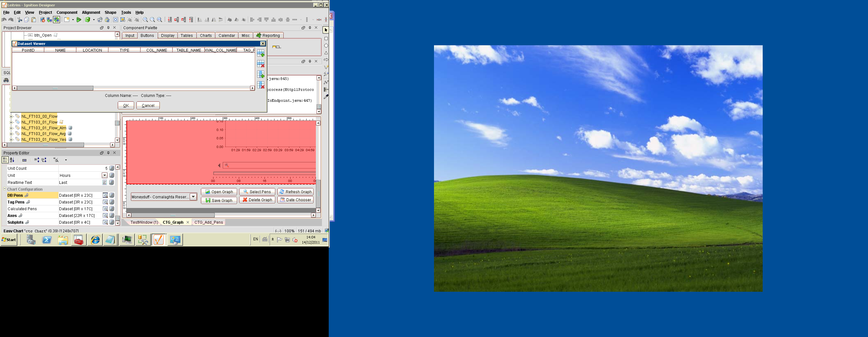Delete column icon in Dataset Viewer
Image resolution: width=868 pixels, height=337 pixels.
[x=260, y=85]
